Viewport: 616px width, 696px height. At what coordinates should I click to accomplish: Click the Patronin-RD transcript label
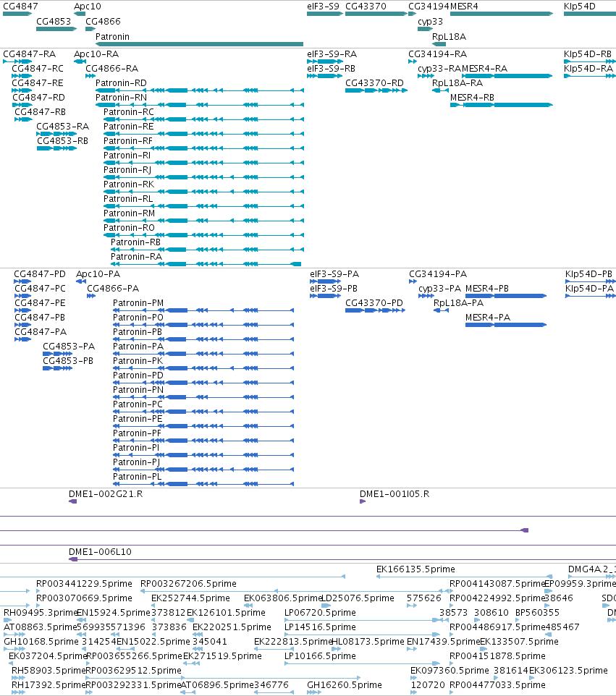coord(122,83)
